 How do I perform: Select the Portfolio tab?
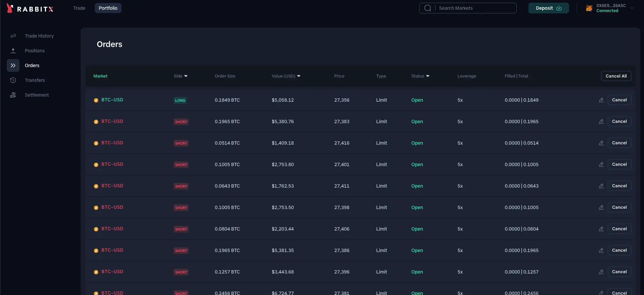(x=108, y=8)
